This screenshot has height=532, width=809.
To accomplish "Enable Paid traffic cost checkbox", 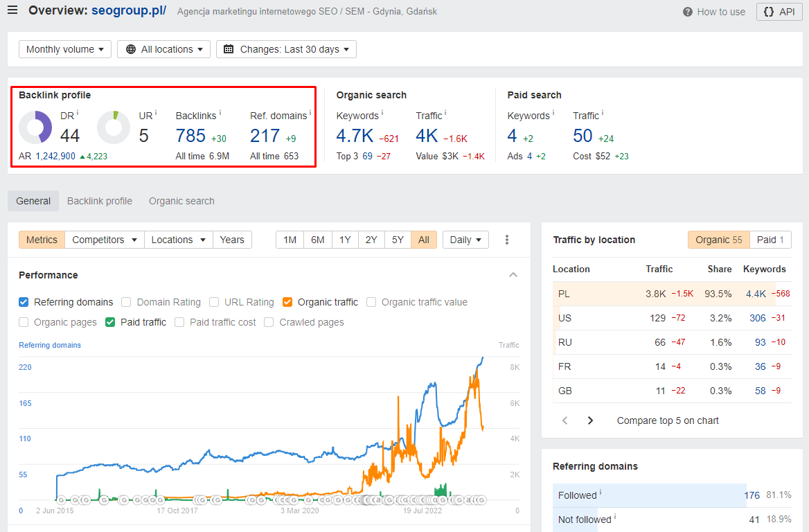I will click(x=179, y=323).
